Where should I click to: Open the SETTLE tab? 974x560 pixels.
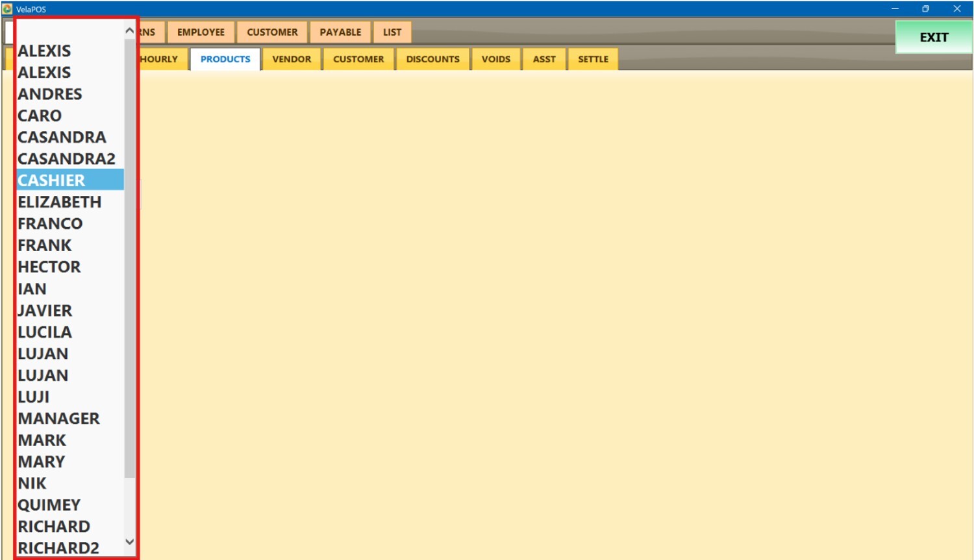tap(593, 59)
